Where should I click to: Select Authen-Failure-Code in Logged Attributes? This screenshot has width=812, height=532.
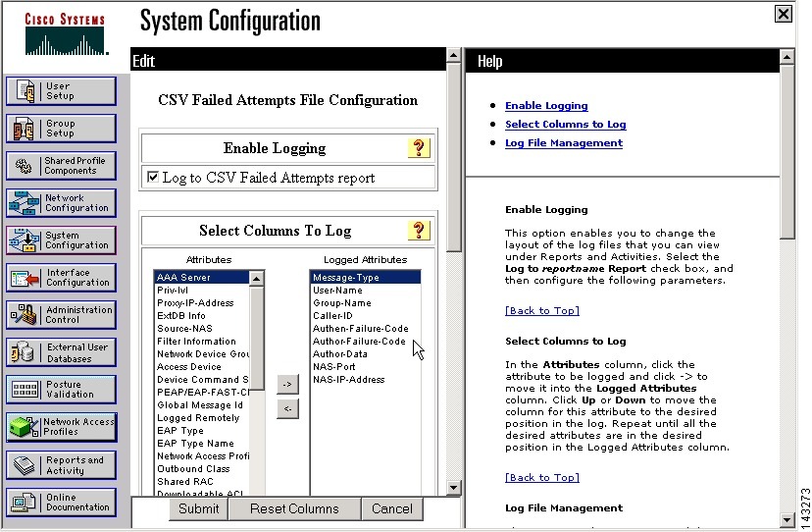365,328
